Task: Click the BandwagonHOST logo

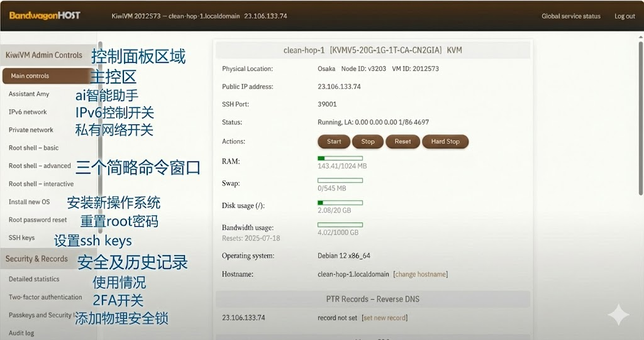Action: [45, 16]
